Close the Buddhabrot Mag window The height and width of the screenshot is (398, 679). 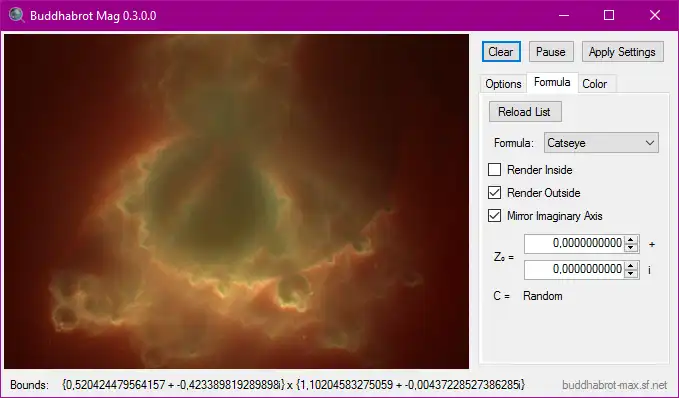click(x=655, y=15)
